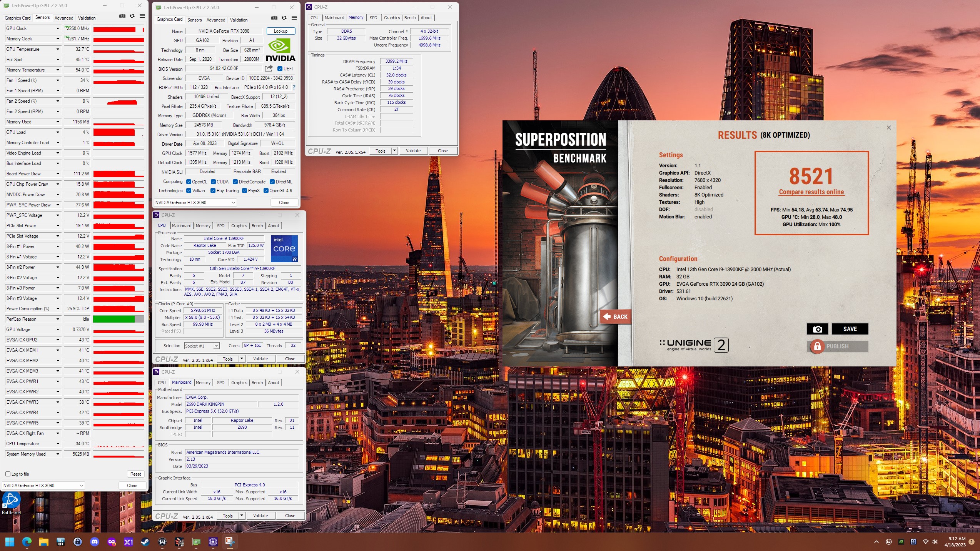Toggle the Vulkan checkbox
Screen dimensions: 980x551
click(x=189, y=191)
